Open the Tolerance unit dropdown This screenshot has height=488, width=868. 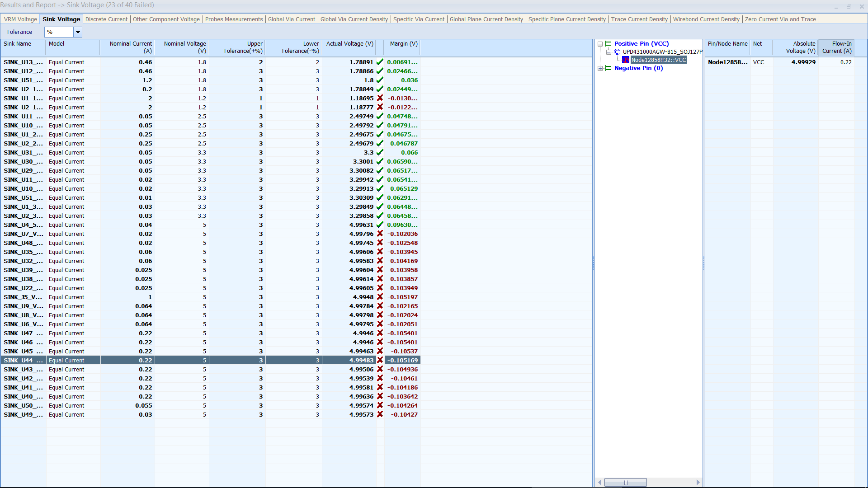tap(78, 32)
